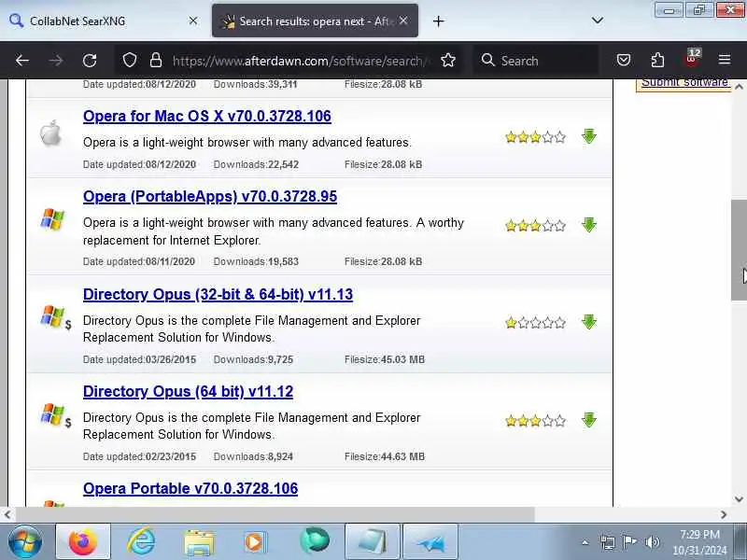Open the Windows Start orb
Image resolution: width=747 pixels, height=560 pixels.
[25, 541]
